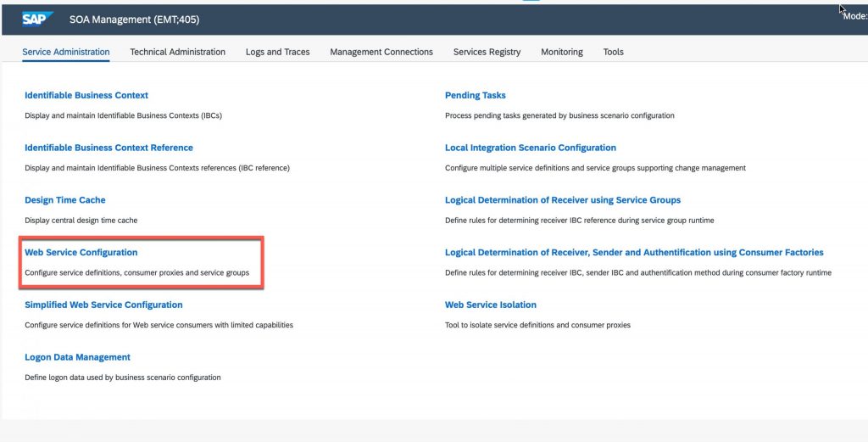Open the Tools tab
The height and width of the screenshot is (442, 868).
pos(614,52)
